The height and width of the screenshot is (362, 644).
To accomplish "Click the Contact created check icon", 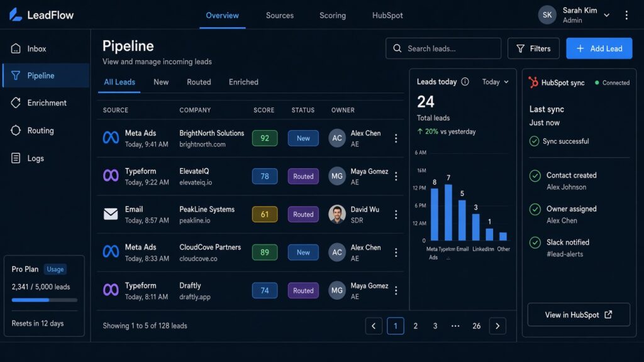I will (x=535, y=176).
